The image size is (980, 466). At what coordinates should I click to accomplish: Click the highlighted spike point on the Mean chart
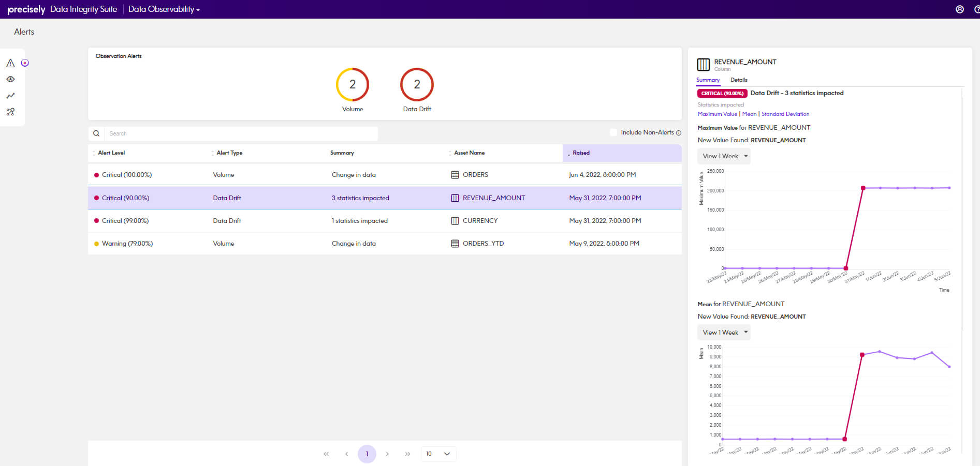click(862, 355)
